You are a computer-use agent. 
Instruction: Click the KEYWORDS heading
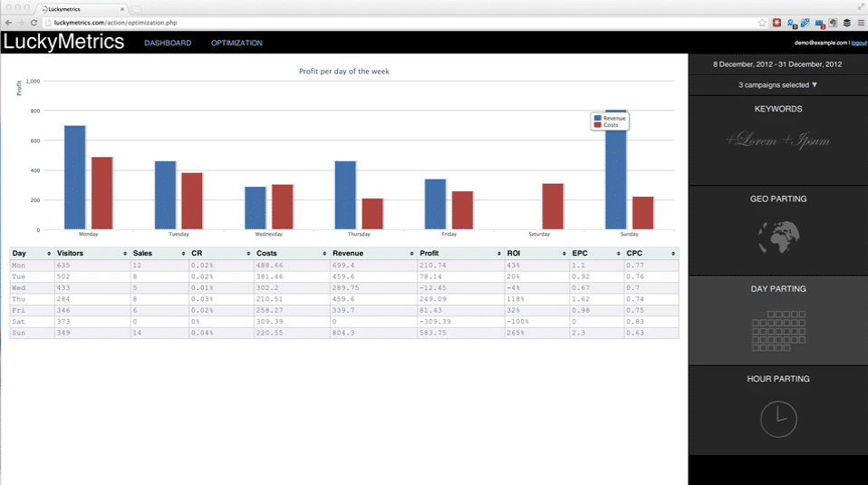777,109
